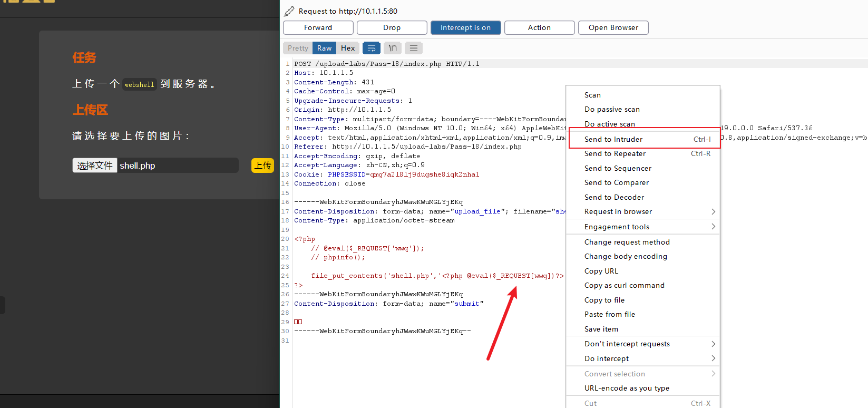
Task: Choose Change request method
Action: [x=643, y=242]
